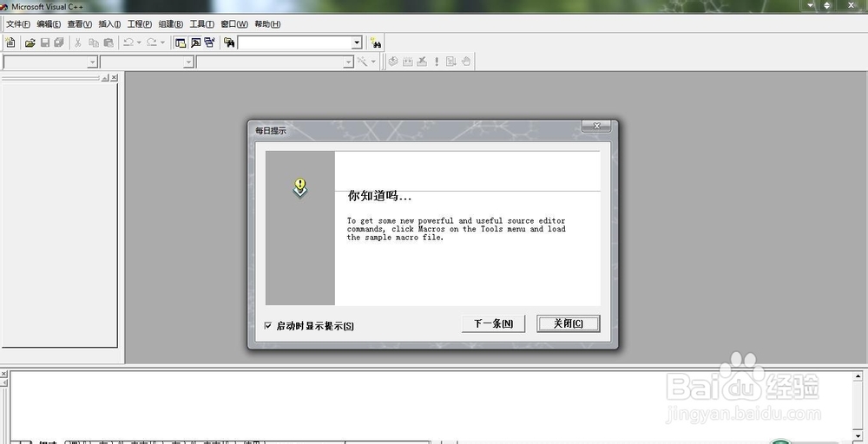
Task: Click the Go debug icon
Action: 451,62
